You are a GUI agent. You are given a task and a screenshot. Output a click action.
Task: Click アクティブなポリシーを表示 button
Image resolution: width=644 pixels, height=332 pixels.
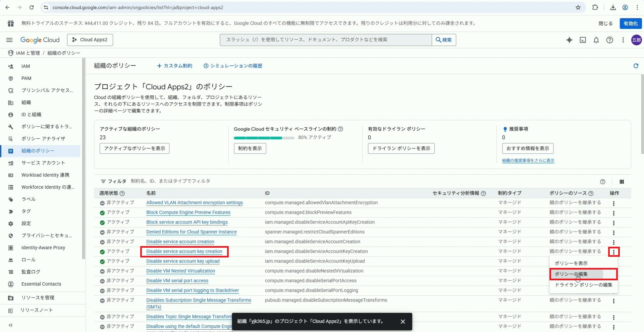pyautogui.click(x=134, y=148)
